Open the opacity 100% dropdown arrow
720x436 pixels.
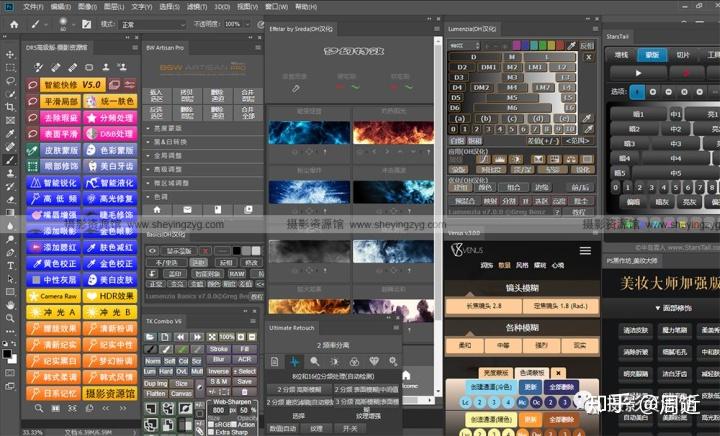(248, 24)
